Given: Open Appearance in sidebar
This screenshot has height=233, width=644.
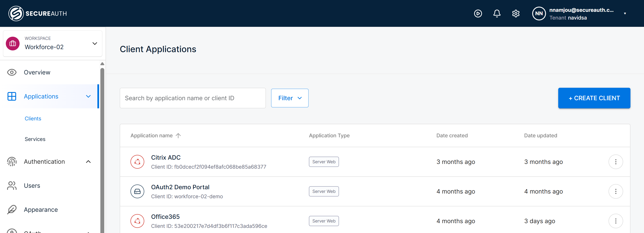Looking at the screenshot, I should coord(41,210).
